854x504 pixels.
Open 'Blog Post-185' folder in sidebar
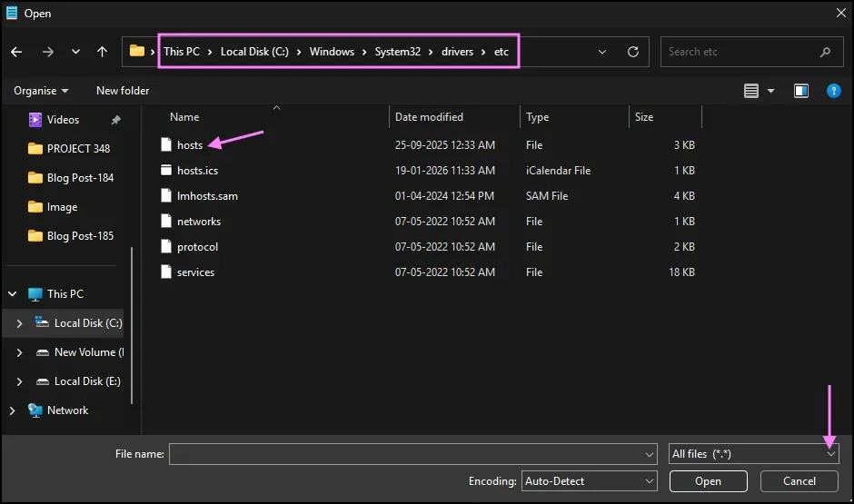[x=70, y=236]
